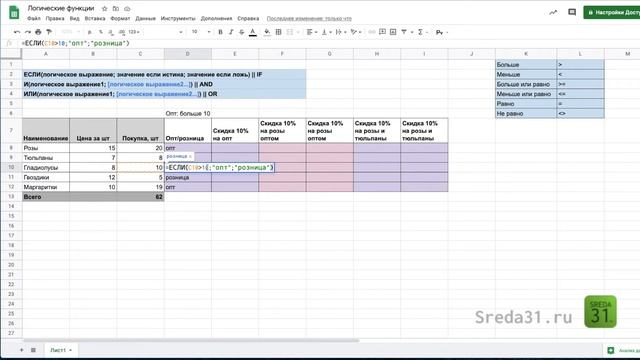Click cell containing Гладиолусы

click(x=46, y=167)
